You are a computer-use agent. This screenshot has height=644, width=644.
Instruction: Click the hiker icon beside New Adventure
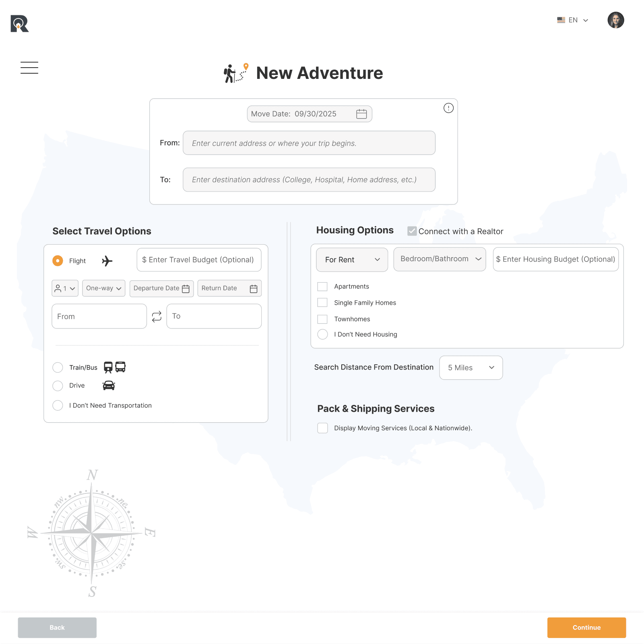pyautogui.click(x=236, y=73)
